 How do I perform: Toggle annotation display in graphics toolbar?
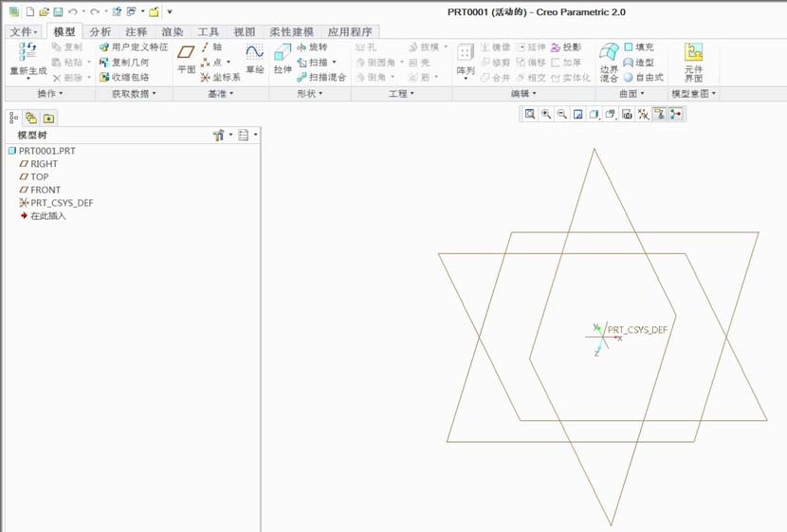tap(660, 115)
